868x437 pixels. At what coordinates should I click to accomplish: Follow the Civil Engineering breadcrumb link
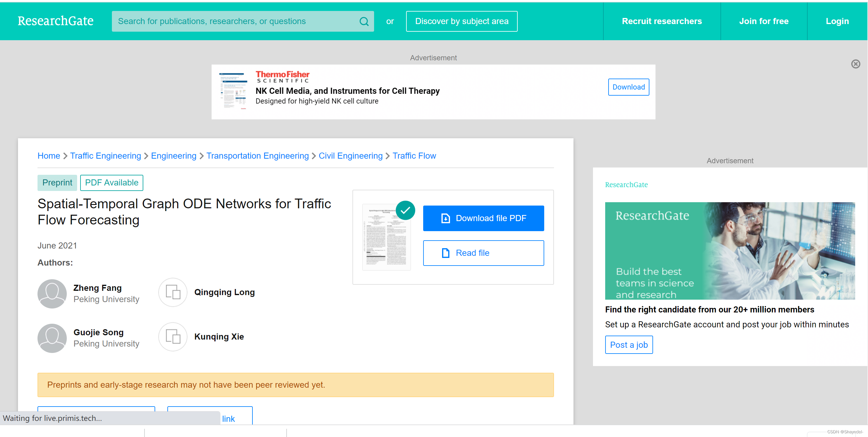click(350, 156)
